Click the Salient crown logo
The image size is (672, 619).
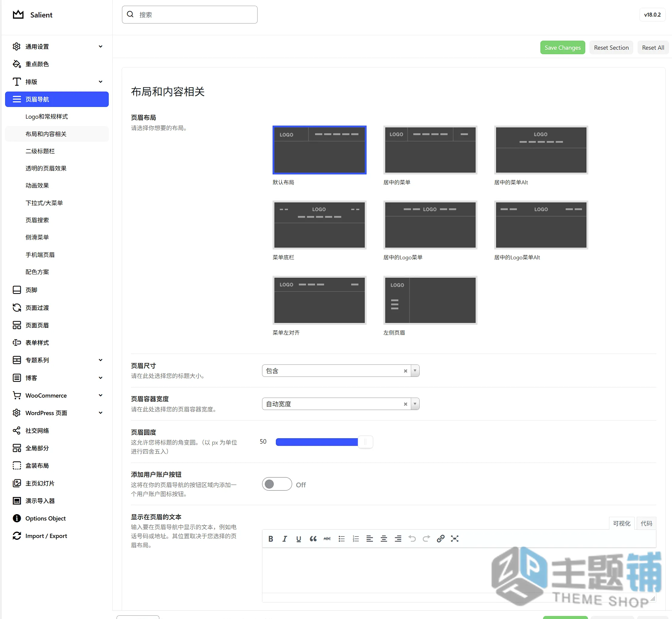pyautogui.click(x=18, y=14)
